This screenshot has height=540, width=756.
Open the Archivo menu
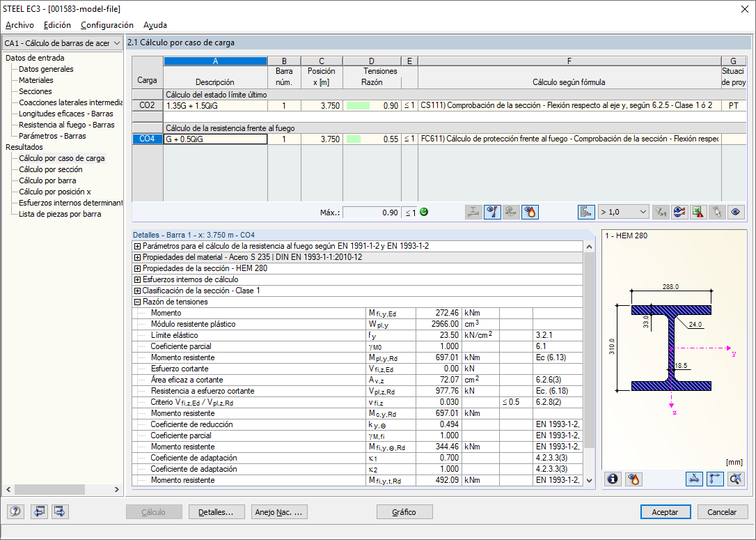(x=19, y=25)
